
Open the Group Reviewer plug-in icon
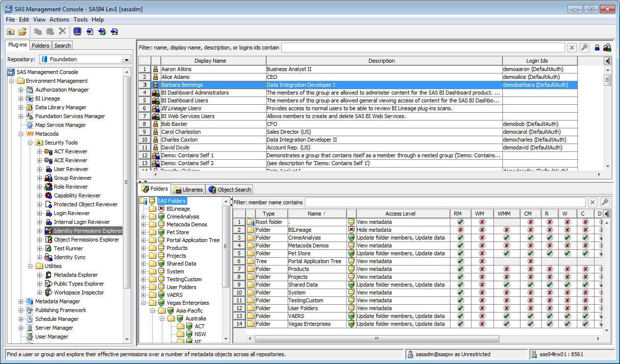click(x=49, y=178)
